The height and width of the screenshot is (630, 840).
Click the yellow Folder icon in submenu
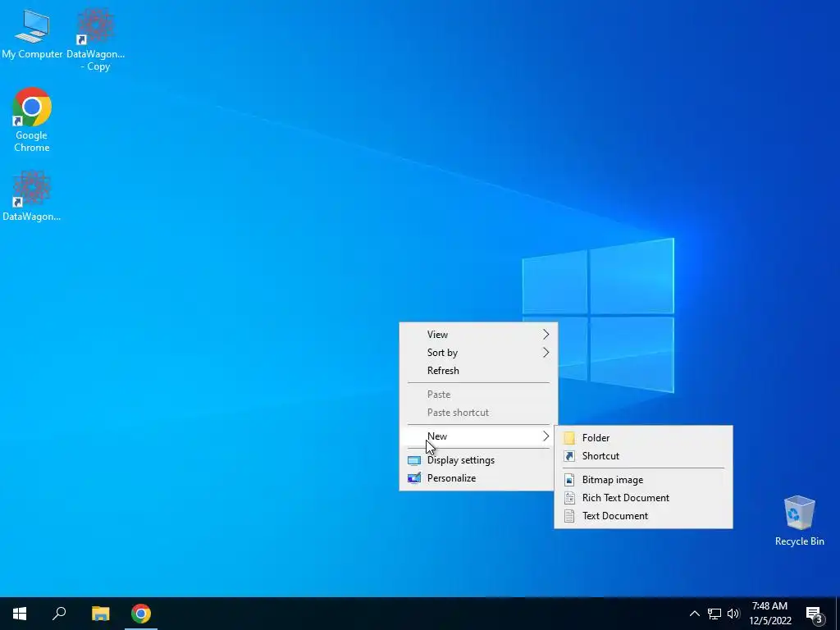[569, 438]
